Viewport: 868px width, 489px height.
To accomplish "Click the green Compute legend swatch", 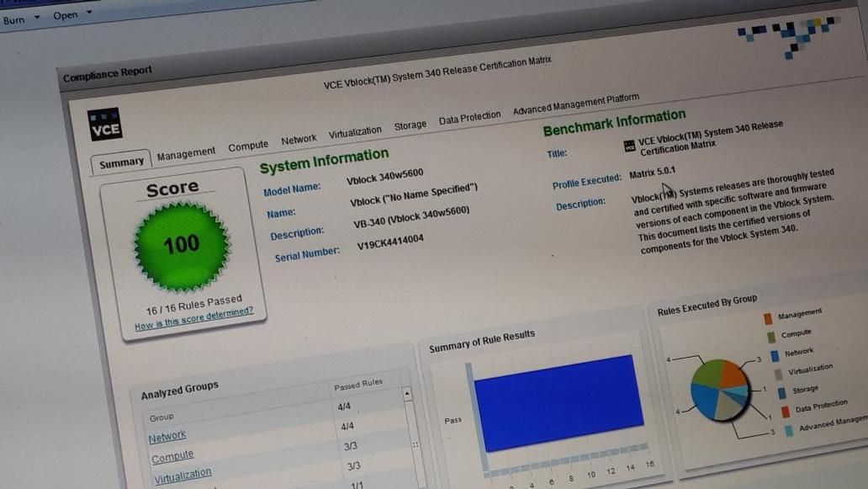I will [x=771, y=337].
